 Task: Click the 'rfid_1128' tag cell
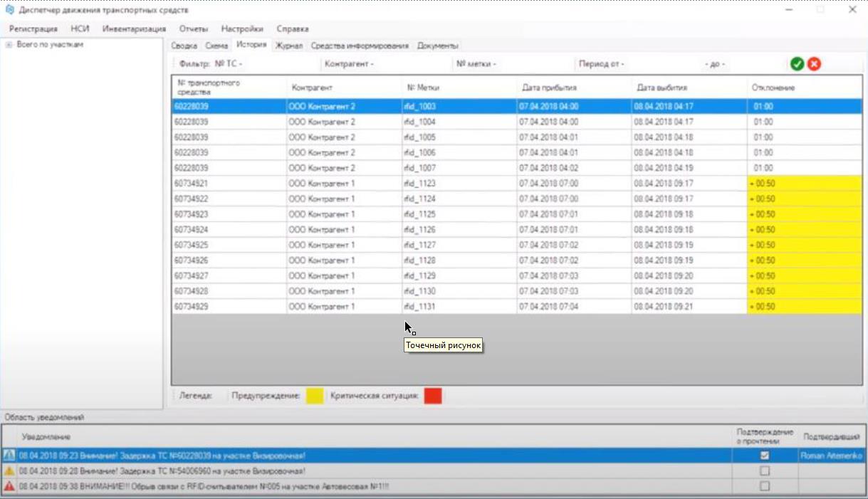459,261
